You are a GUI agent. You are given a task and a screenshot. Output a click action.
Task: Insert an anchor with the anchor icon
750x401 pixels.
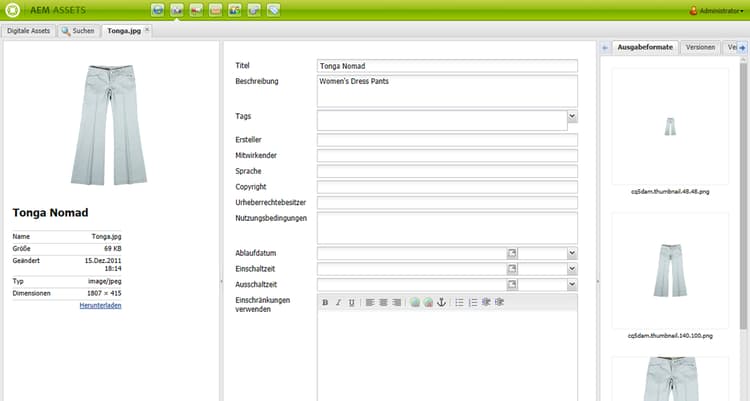click(441, 302)
